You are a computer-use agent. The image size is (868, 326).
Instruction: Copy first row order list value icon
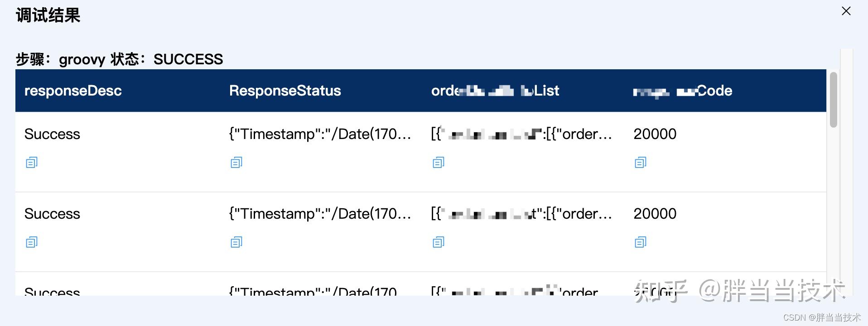pyautogui.click(x=439, y=162)
